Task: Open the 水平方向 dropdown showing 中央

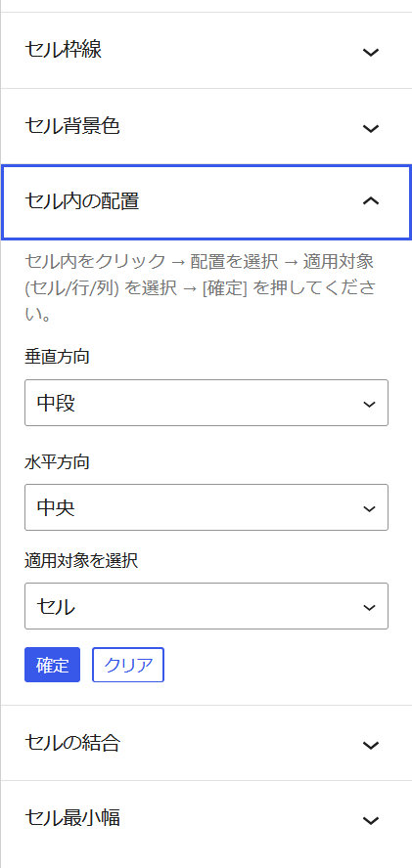Action: click(x=206, y=507)
